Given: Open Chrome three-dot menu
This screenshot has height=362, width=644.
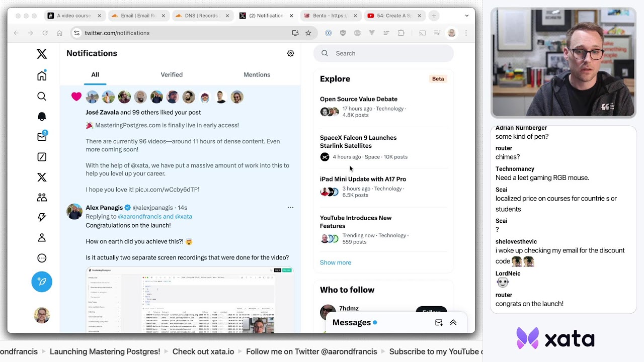Looking at the screenshot, I should click(466, 33).
